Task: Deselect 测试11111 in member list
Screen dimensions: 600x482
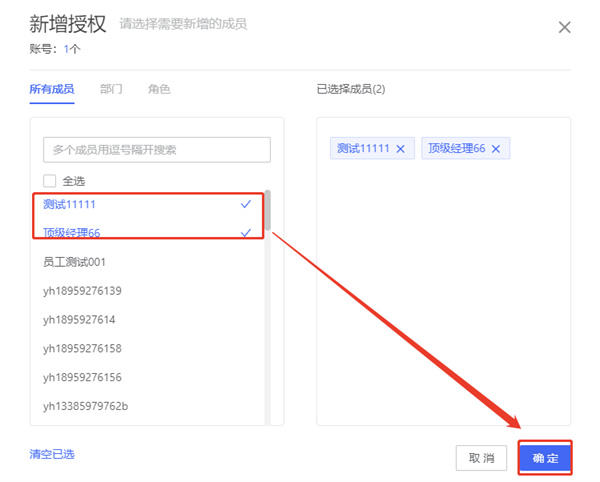Action: pyautogui.click(x=148, y=204)
